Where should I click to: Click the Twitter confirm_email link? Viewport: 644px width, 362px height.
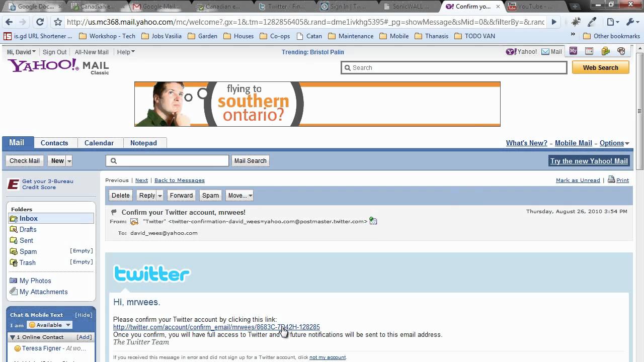(x=216, y=327)
